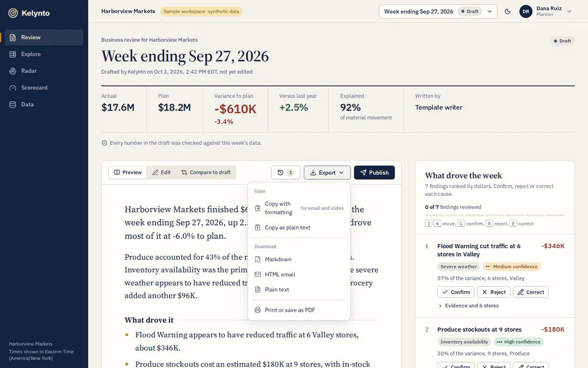Click the Kelynto logo icon

(x=13, y=13)
